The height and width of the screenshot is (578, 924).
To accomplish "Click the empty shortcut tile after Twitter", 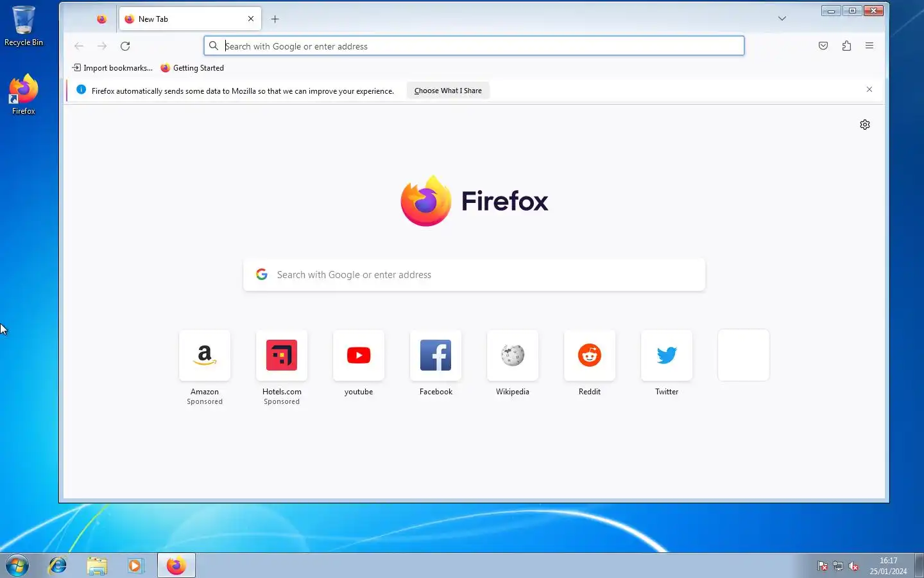I will pos(744,355).
